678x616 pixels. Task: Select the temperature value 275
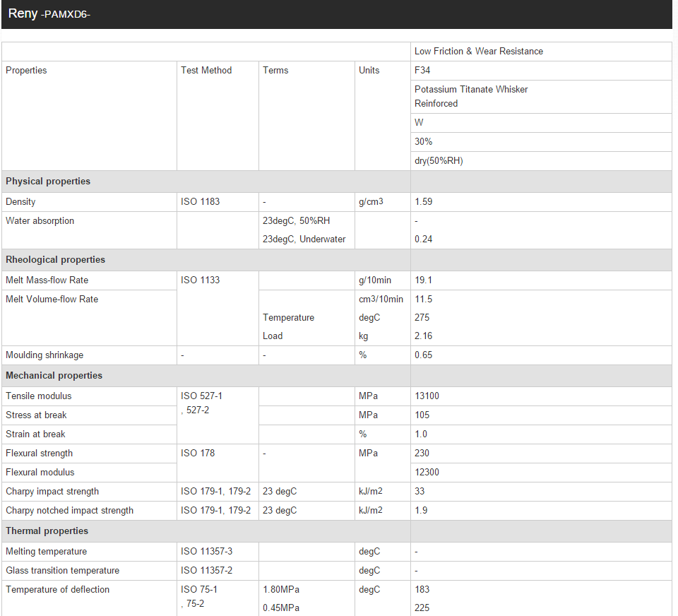pos(422,317)
